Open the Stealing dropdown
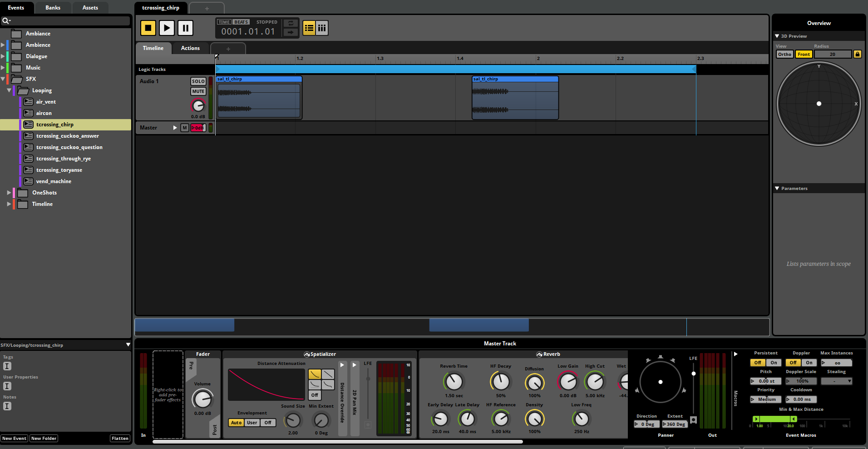Screen dimensions: 868x449 pos(836,381)
